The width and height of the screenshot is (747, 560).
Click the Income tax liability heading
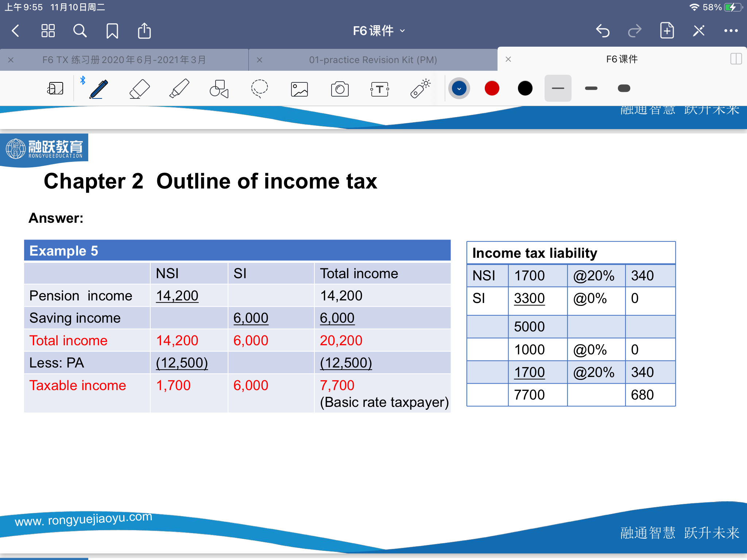pos(535,253)
